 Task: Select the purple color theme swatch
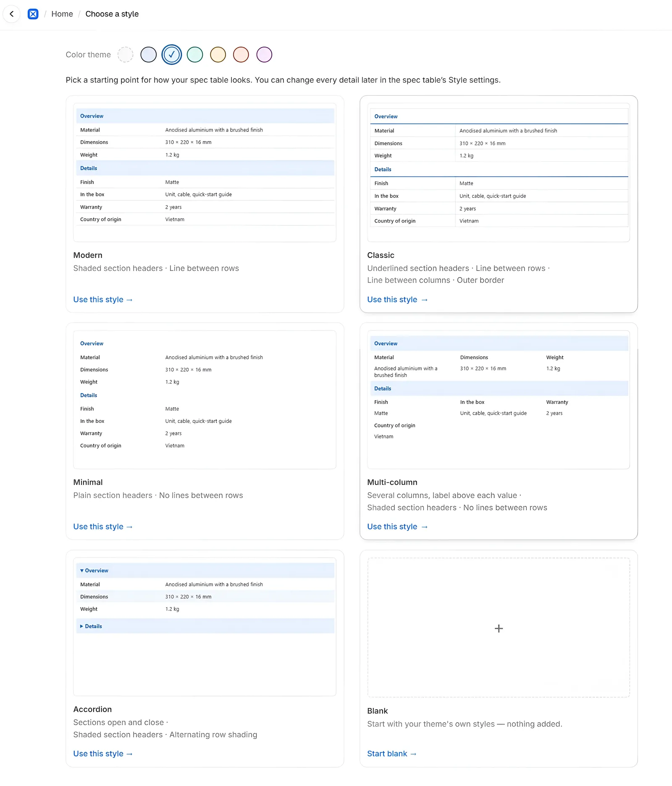[264, 55]
